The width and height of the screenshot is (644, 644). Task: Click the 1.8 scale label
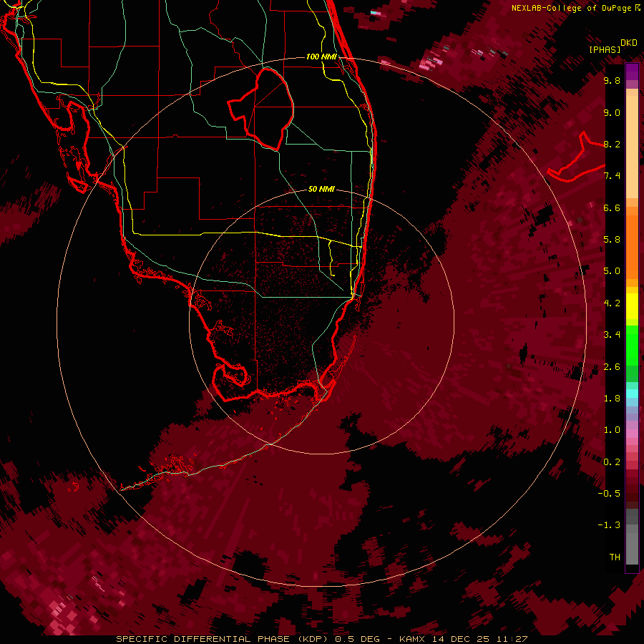612,399
